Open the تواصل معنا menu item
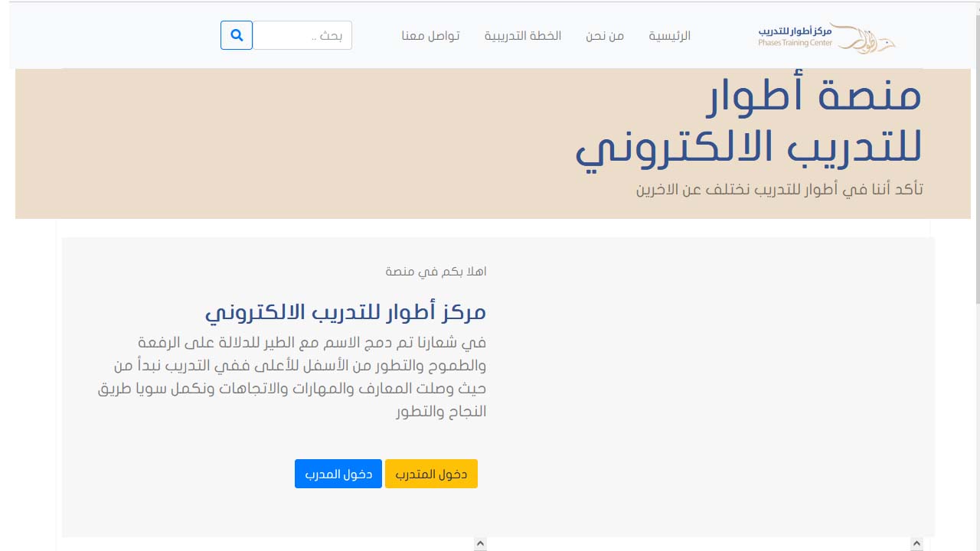The image size is (980, 551). tap(431, 36)
